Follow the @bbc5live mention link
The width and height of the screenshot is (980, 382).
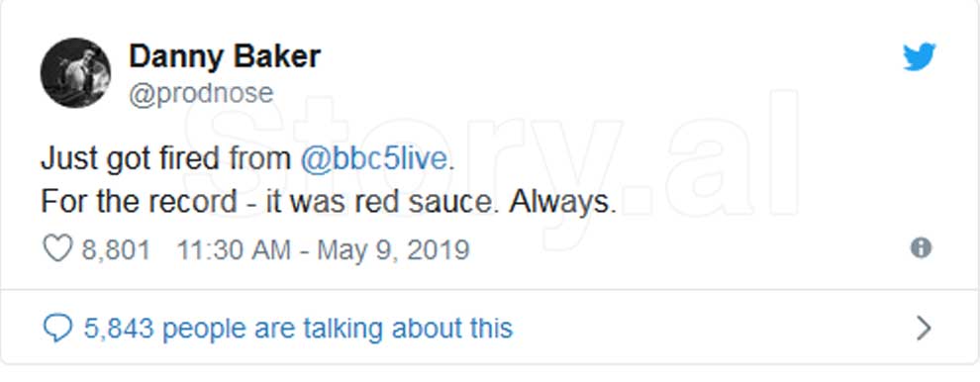[374, 158]
